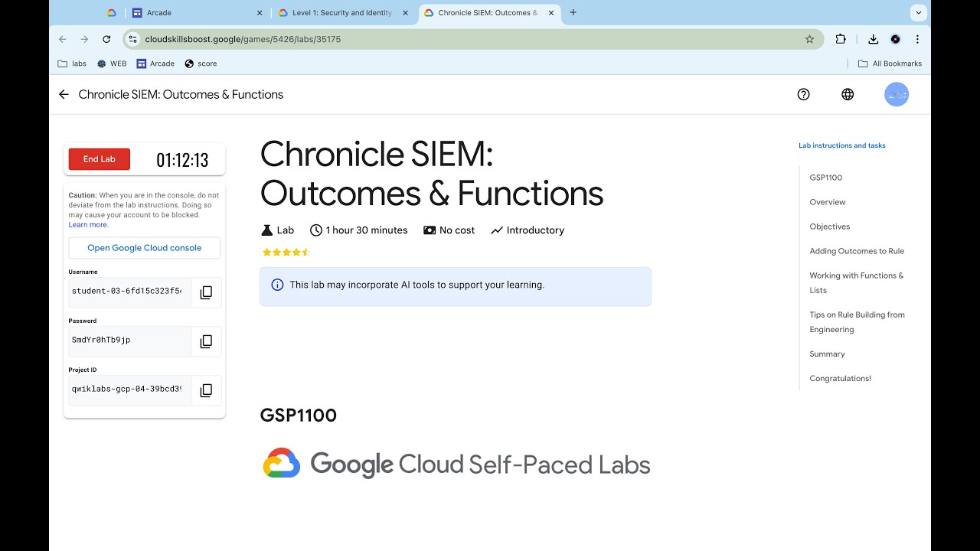Click the browser address bar URL
Screen dimensions: 980x551
243,39
